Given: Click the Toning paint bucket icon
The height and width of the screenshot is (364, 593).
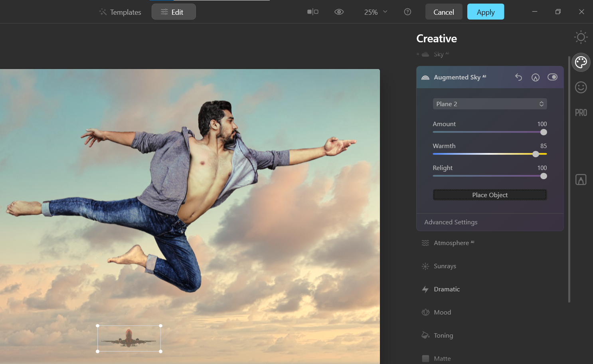Looking at the screenshot, I should pos(425,335).
